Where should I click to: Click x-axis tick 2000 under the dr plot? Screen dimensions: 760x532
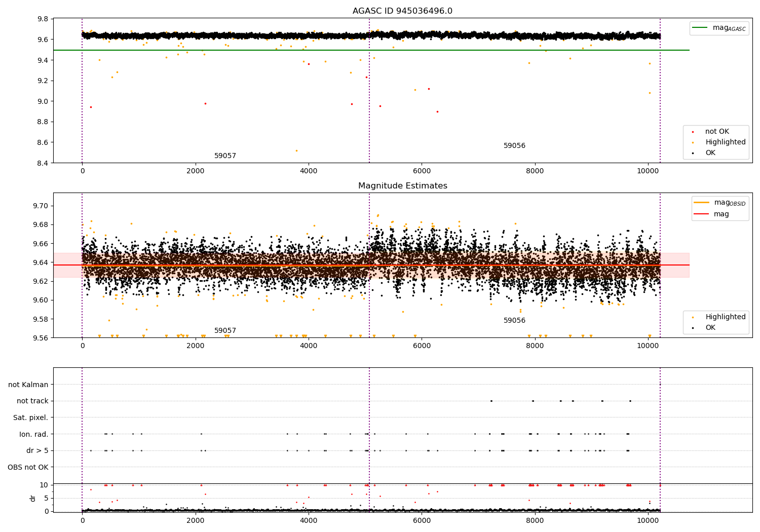196,521
